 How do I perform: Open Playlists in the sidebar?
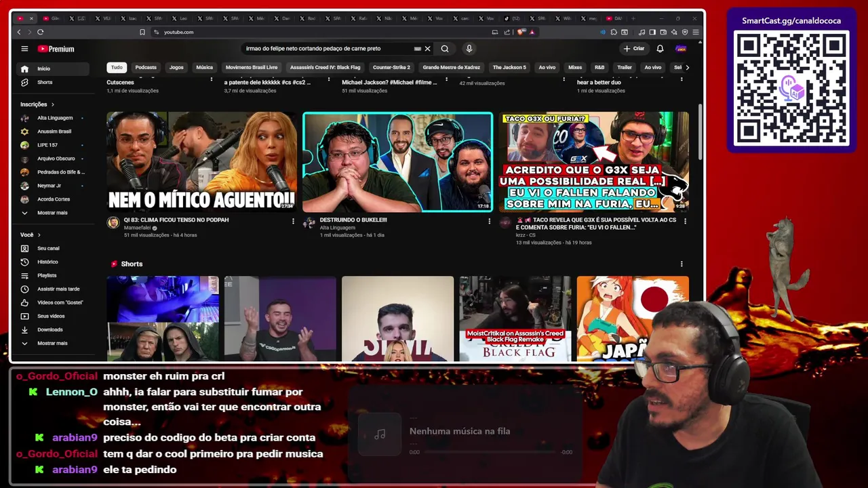coord(53,275)
